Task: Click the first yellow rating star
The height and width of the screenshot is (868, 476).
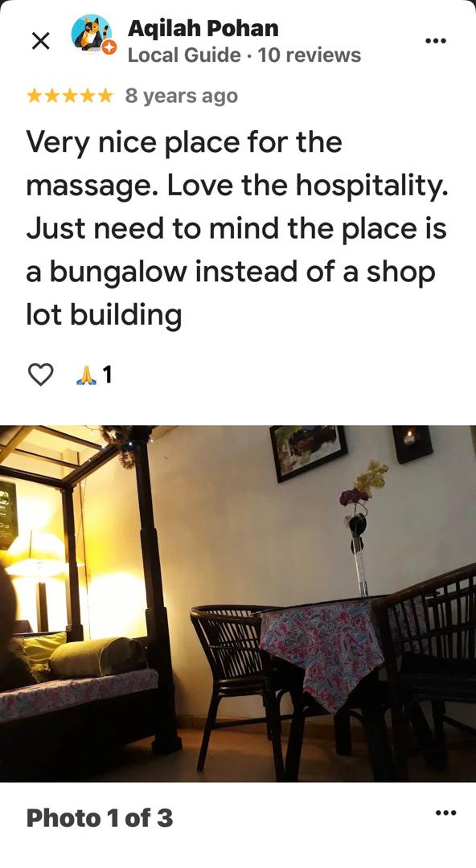Action: (x=35, y=96)
